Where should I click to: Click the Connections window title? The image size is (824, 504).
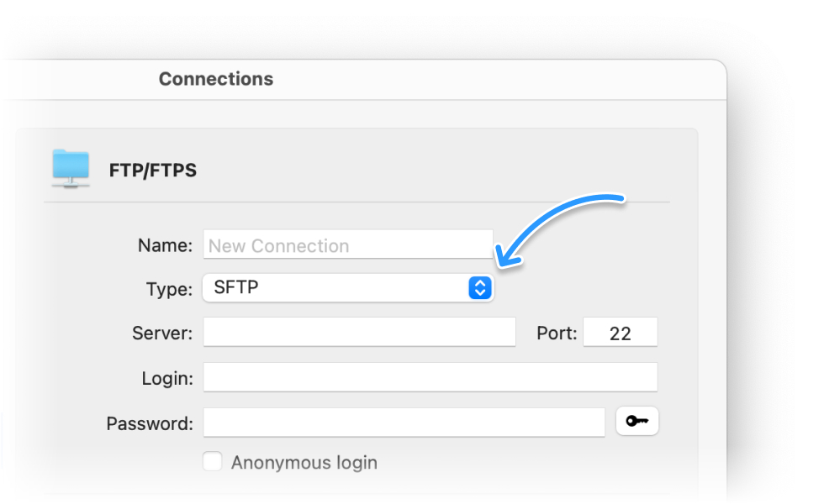(x=216, y=79)
